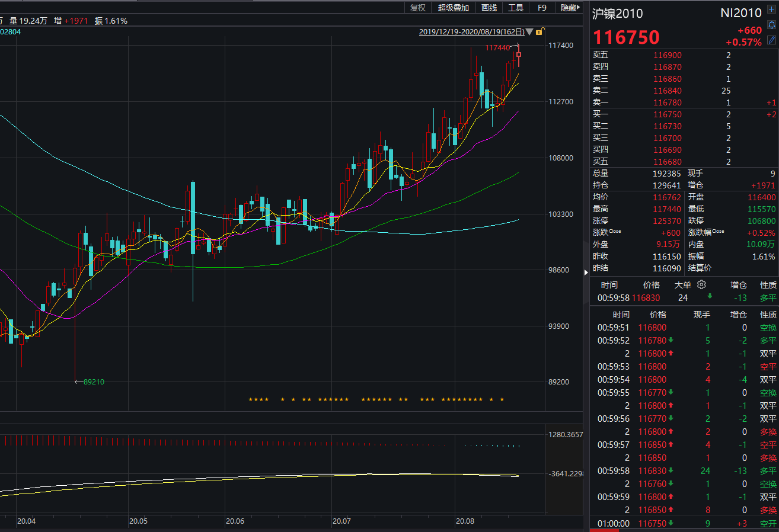Open the 大单 gear settings
Viewport: 779px width, 532px height.
(x=701, y=284)
